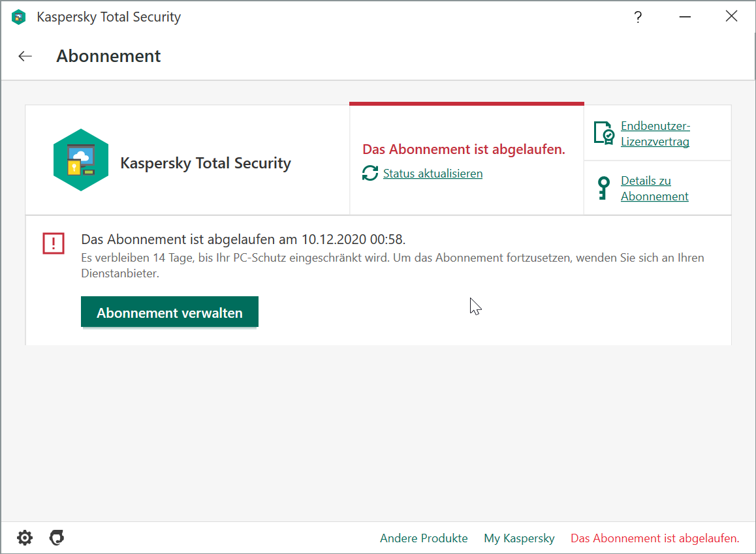The height and width of the screenshot is (554, 756).
Task: Open help with the question mark icon
Action: pos(638,18)
